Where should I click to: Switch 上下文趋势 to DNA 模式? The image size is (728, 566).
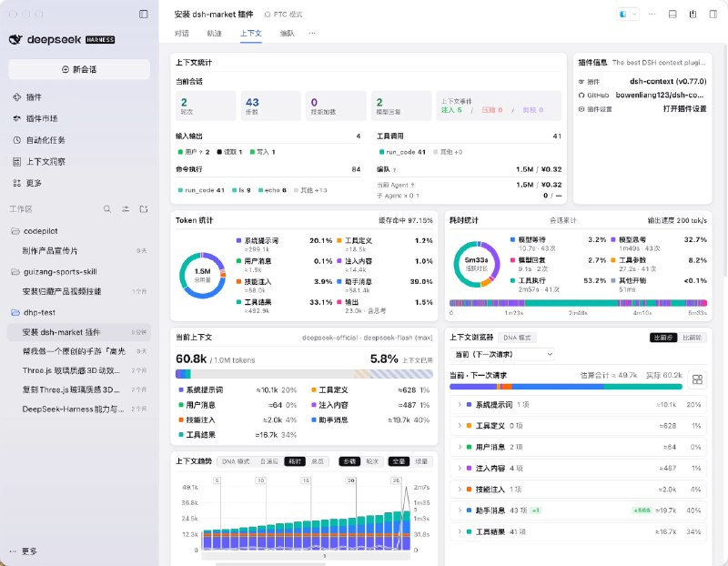[236, 461]
